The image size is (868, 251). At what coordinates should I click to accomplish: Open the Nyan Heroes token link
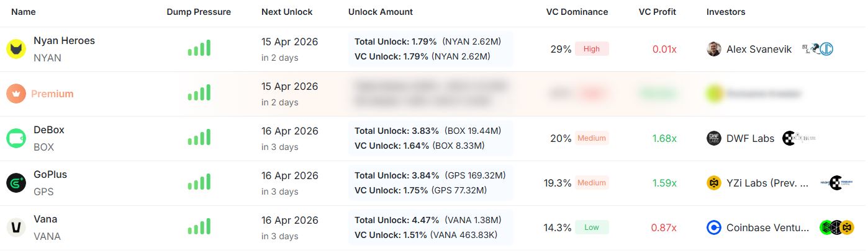click(64, 41)
